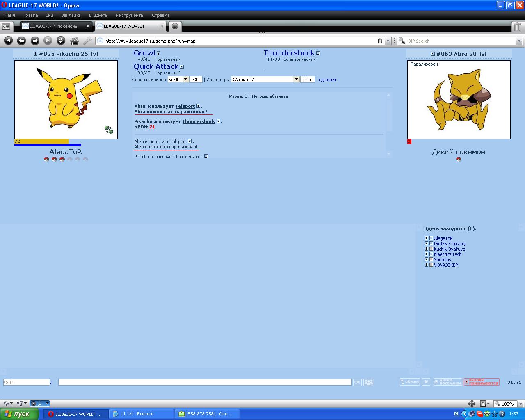The image size is (525, 420).
Task: Open the Инструменты menu
Action: click(x=130, y=15)
